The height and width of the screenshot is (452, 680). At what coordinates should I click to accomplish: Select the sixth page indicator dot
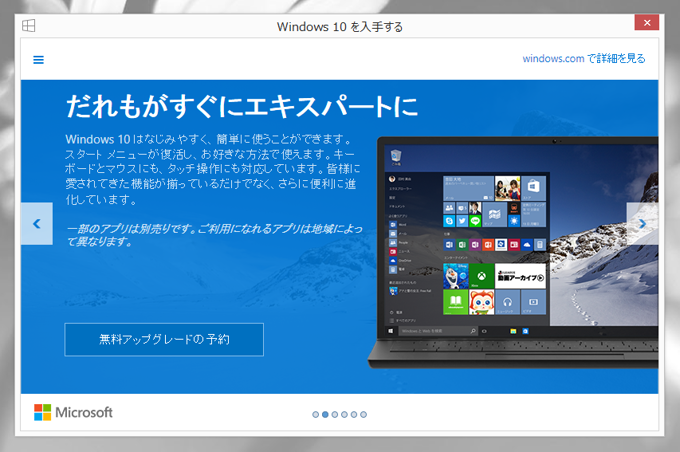[x=363, y=415]
